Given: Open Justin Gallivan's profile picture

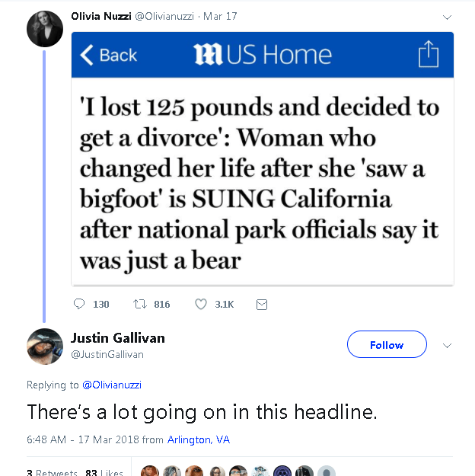Looking at the screenshot, I should tap(45, 347).
